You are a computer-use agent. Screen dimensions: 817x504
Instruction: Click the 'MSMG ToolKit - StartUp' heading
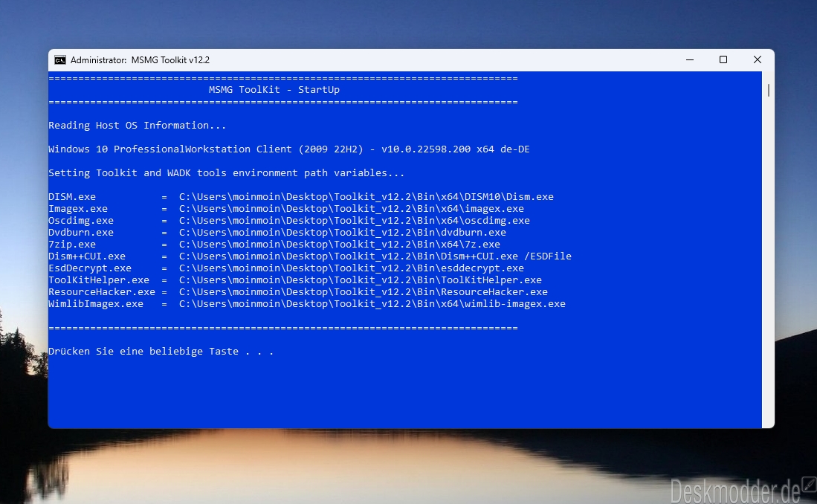click(x=274, y=90)
